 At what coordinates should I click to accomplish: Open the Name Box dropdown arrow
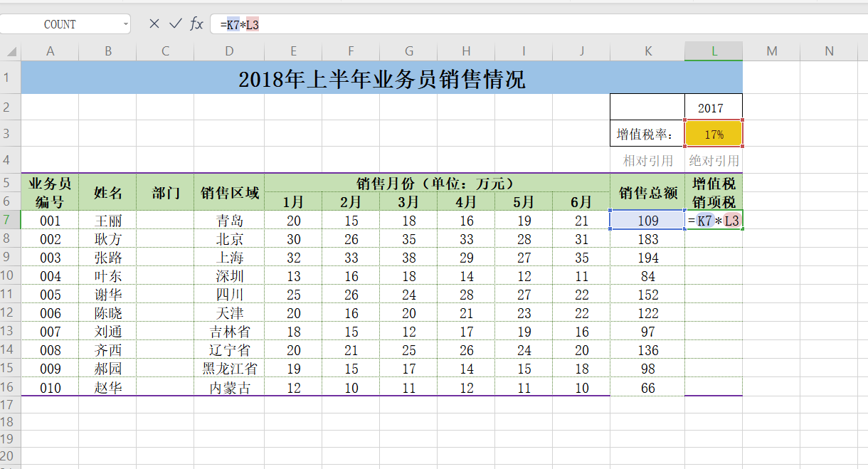tap(126, 23)
